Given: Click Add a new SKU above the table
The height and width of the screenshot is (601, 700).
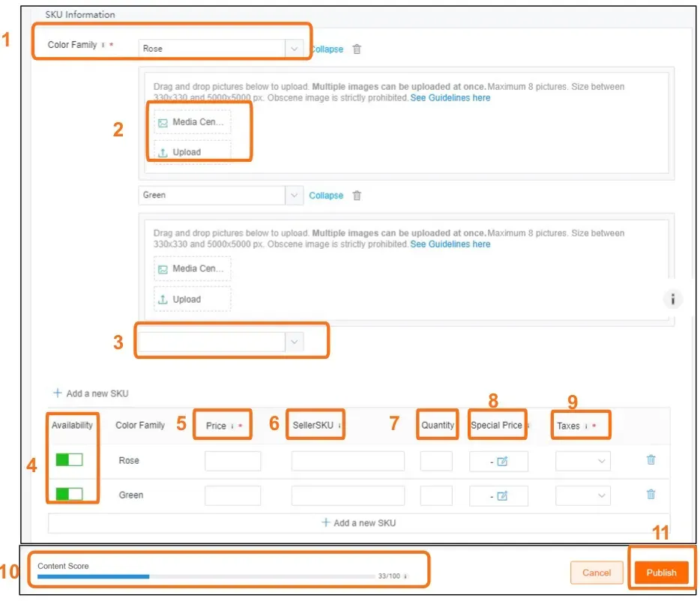Looking at the screenshot, I should pos(91,393).
